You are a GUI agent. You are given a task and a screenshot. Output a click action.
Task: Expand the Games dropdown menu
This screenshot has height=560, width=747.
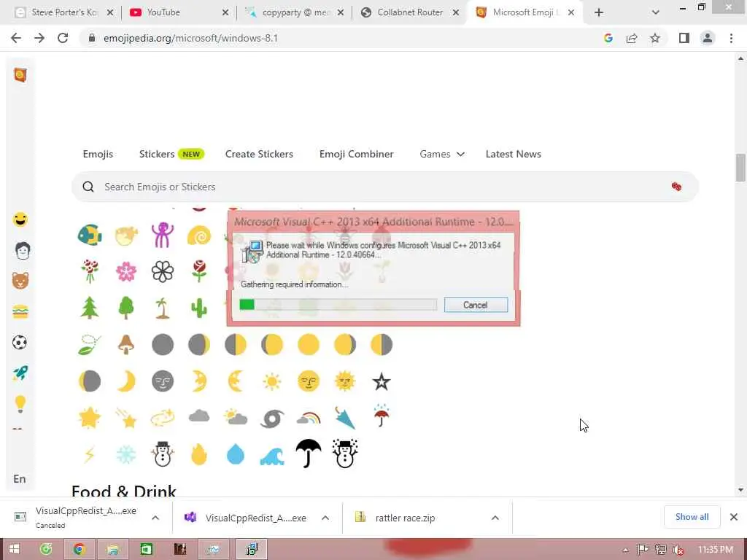[x=441, y=155]
